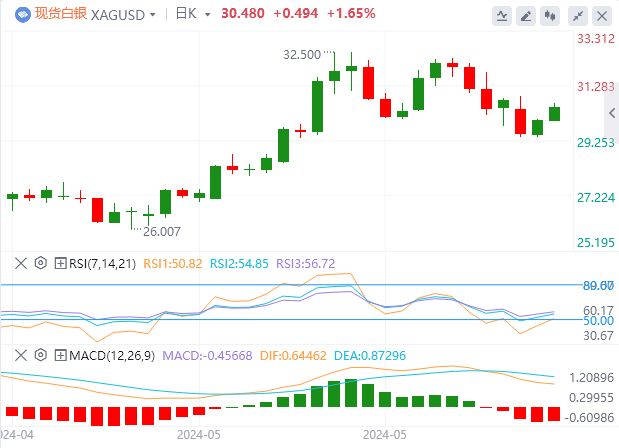
Task: Remove the MACD indicator panel
Action: tap(21, 355)
